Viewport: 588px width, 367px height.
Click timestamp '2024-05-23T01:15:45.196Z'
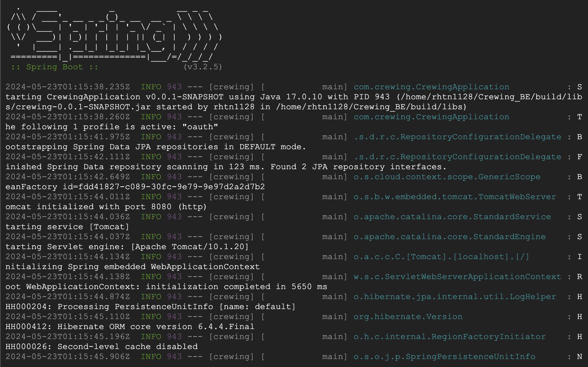tap(68, 337)
